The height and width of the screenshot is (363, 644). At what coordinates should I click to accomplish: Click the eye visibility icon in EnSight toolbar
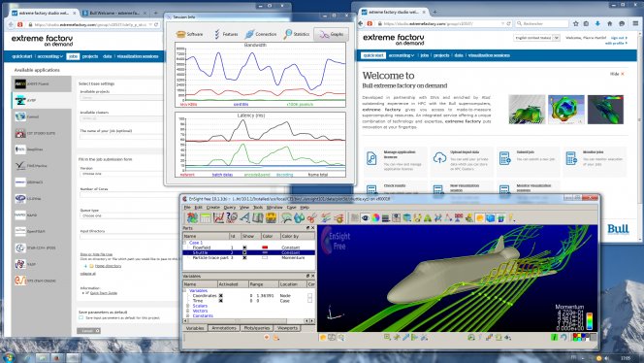coord(365,218)
